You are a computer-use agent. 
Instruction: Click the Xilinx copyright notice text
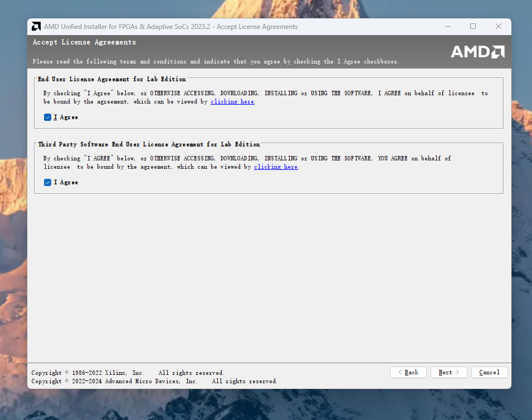tap(127, 373)
